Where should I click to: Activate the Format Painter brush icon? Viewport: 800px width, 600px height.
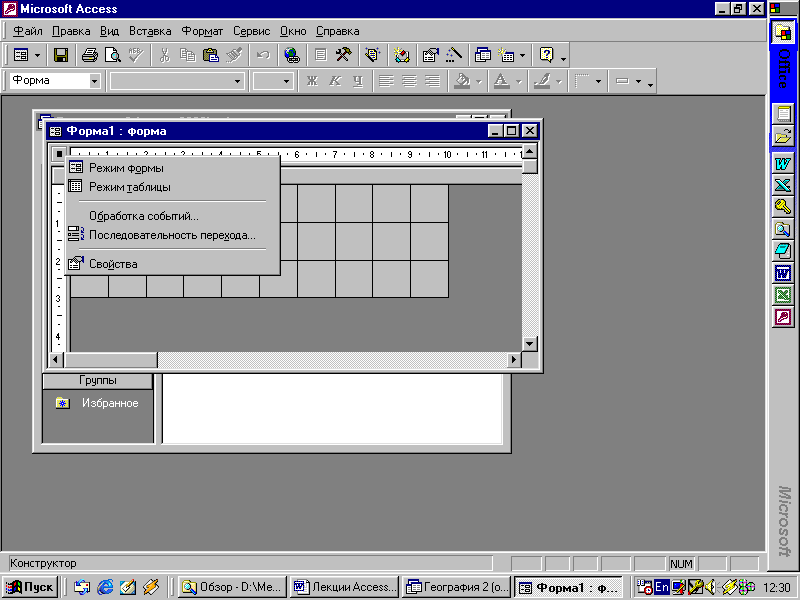click(x=234, y=55)
